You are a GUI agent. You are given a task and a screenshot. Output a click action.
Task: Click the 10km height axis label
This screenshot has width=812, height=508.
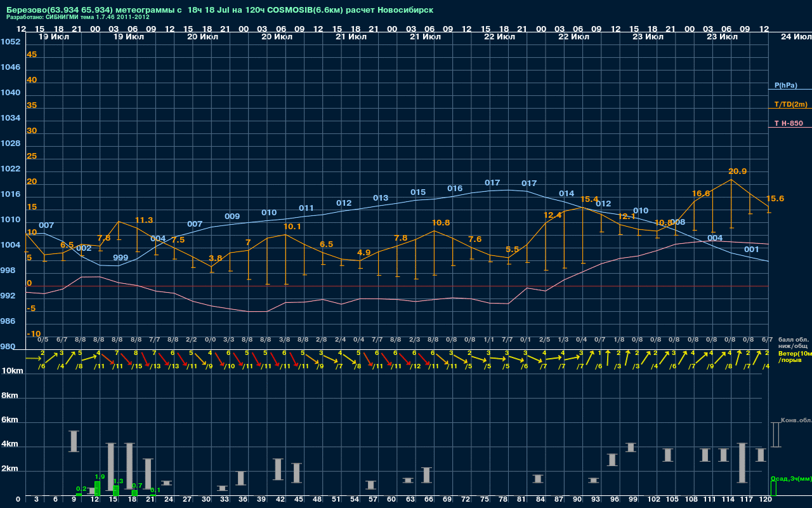coord(13,371)
